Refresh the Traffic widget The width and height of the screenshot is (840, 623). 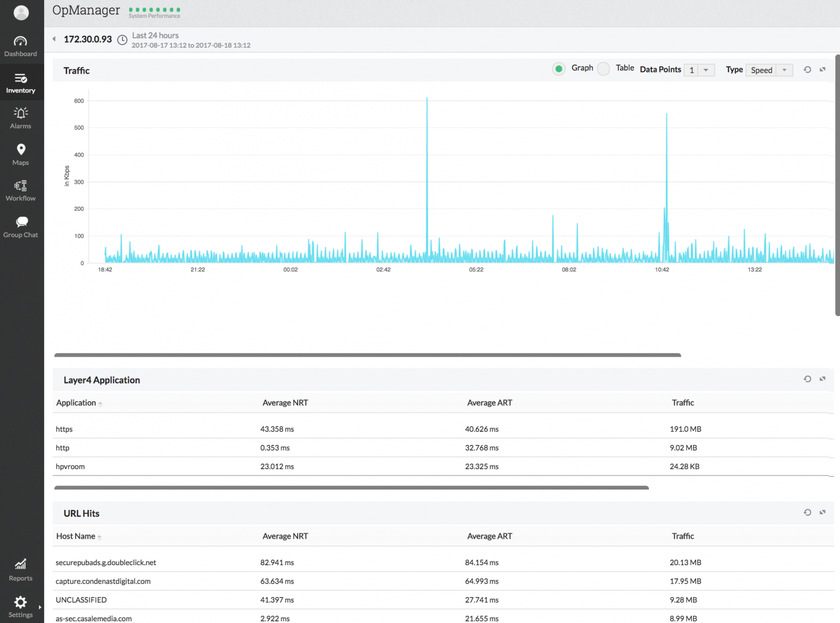tap(807, 69)
